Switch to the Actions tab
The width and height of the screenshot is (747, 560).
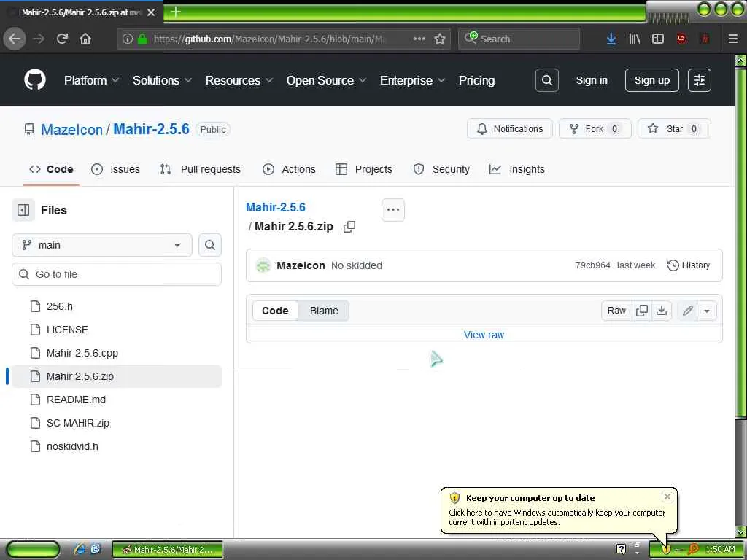[x=289, y=169]
